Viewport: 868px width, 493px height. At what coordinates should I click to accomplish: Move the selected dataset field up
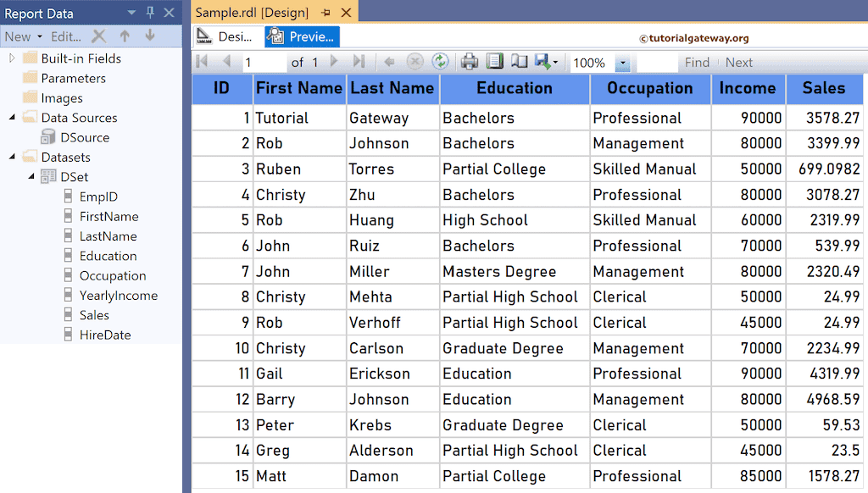click(x=125, y=36)
